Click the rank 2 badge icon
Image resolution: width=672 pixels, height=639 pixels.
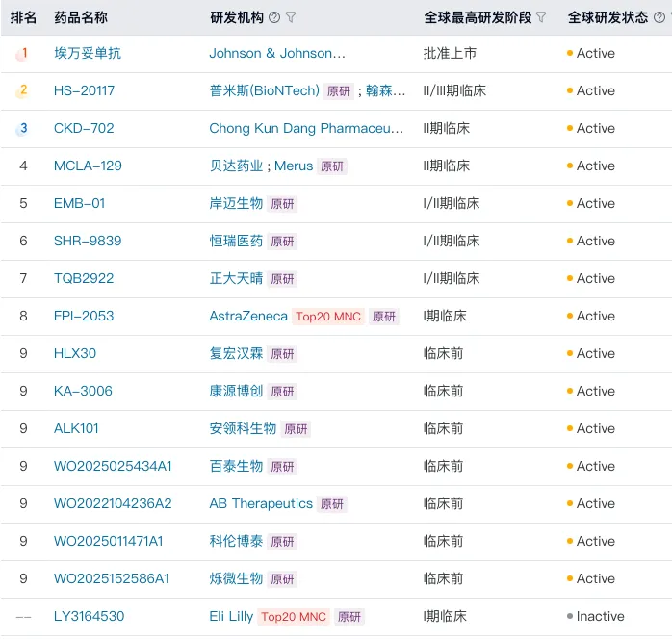click(x=23, y=91)
